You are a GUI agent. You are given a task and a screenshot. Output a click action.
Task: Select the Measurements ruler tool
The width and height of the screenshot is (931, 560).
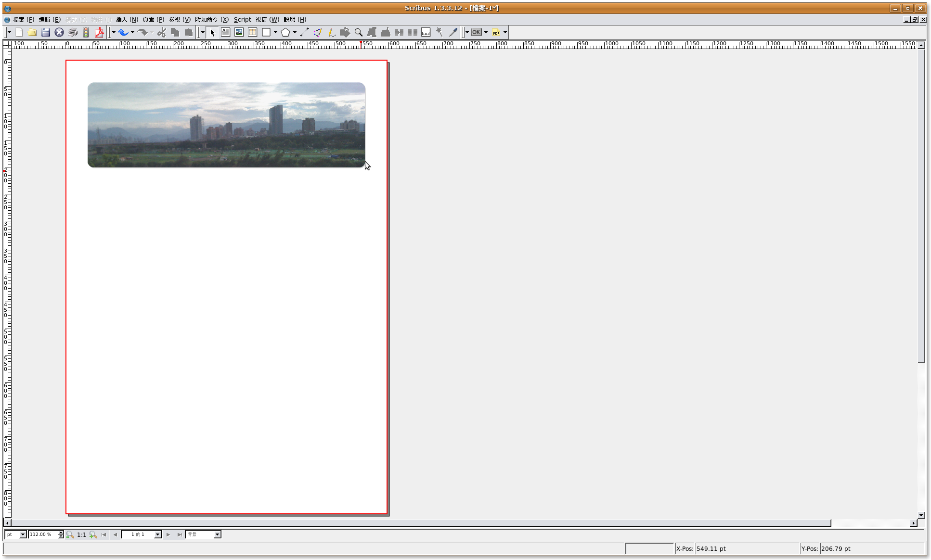426,32
